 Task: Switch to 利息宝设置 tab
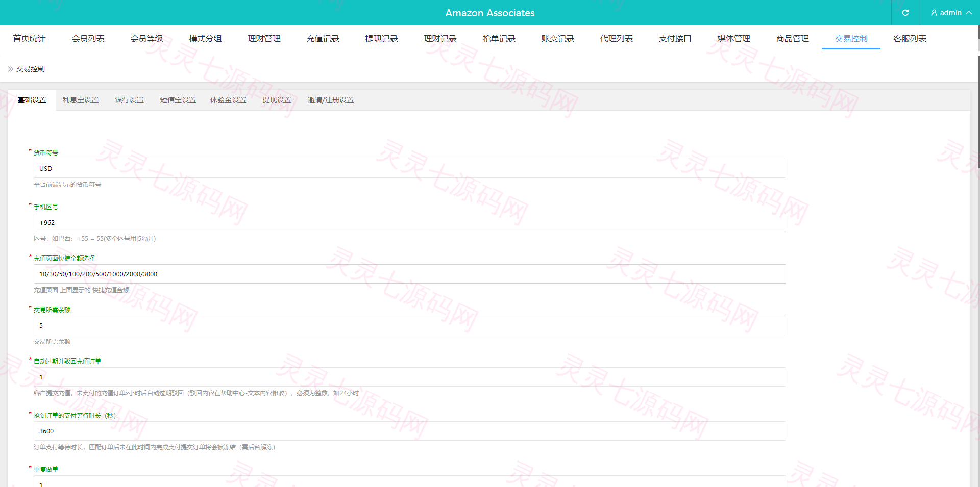pyautogui.click(x=81, y=100)
